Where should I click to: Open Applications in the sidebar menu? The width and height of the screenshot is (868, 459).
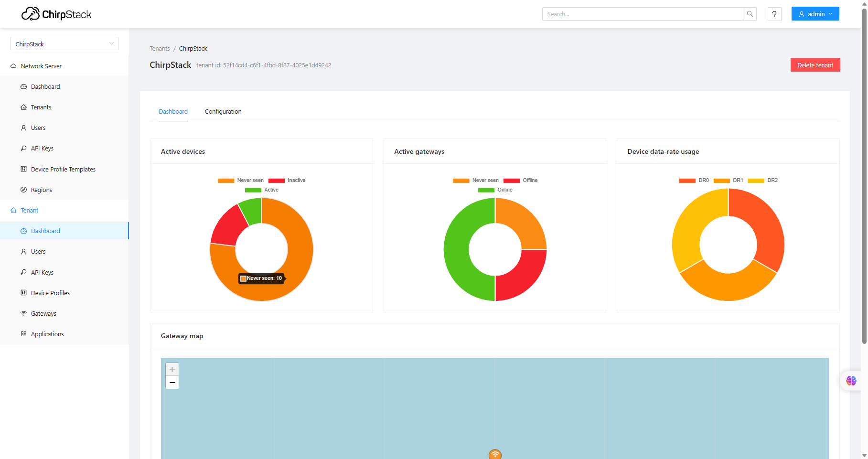64,334
